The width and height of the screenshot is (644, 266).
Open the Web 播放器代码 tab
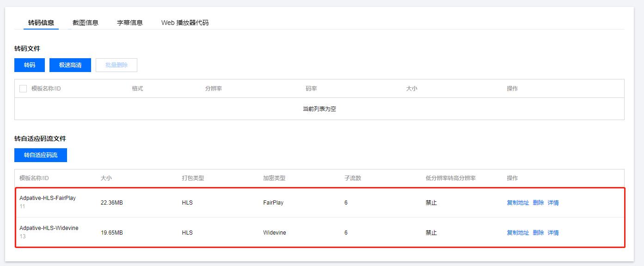coord(185,22)
